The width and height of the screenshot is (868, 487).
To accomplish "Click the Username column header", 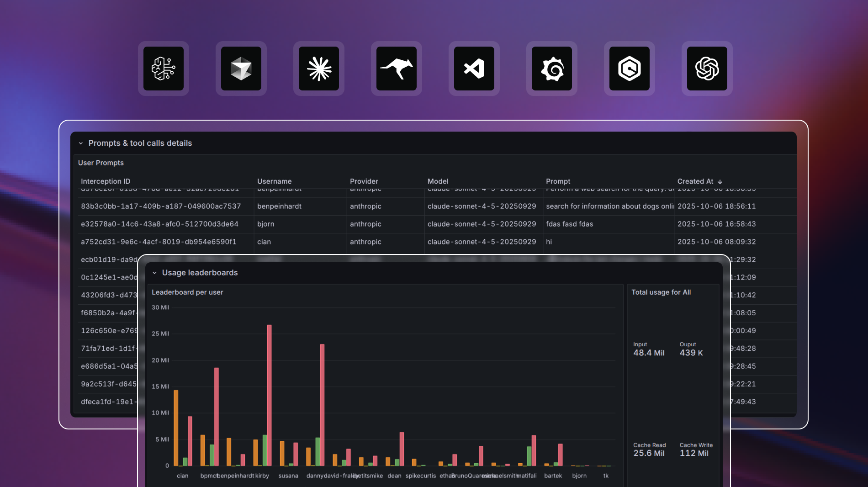I will tap(274, 181).
